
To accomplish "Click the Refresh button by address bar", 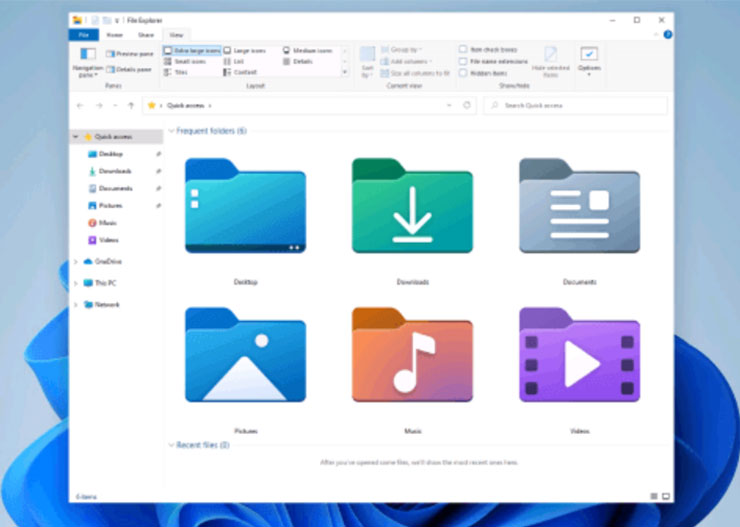I will 467,105.
